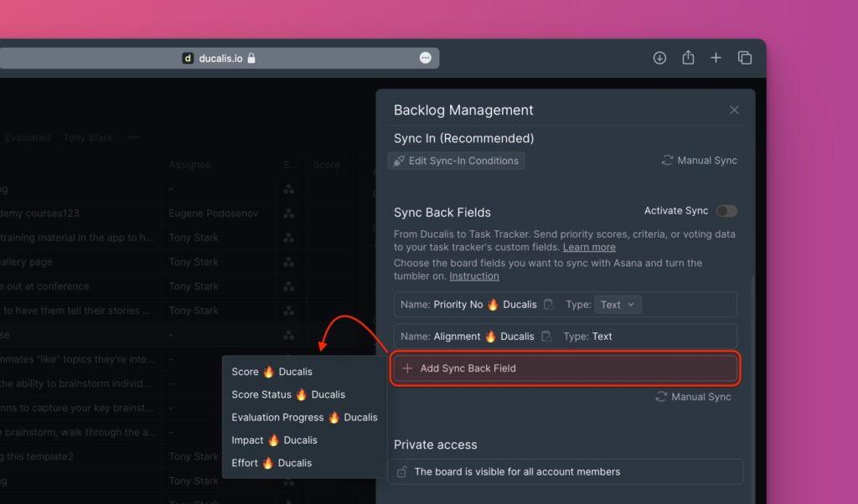Show the tab overview icon
Screen dimensions: 858x504
(745, 58)
